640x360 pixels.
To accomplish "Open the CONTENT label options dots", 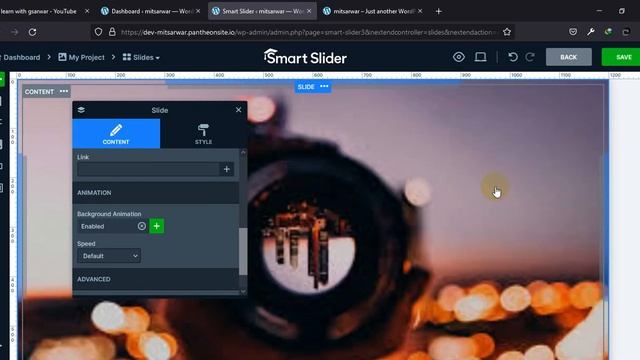I will (64, 91).
